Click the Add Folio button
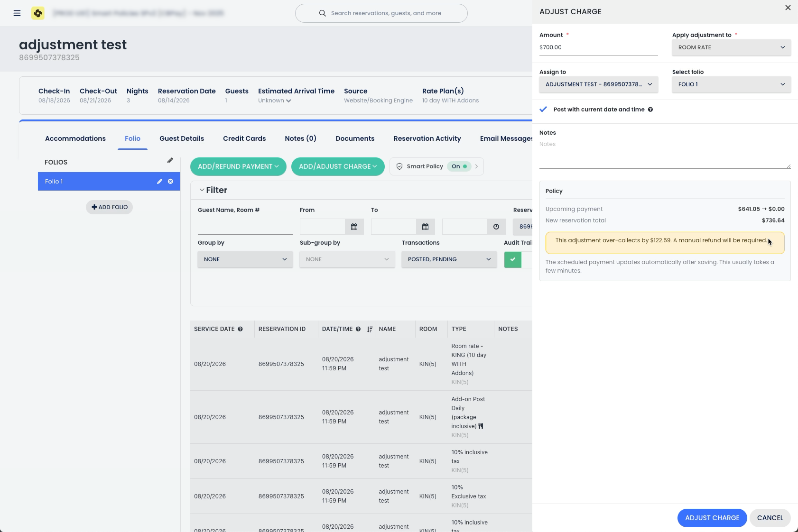The height and width of the screenshot is (532, 798). pos(109,207)
